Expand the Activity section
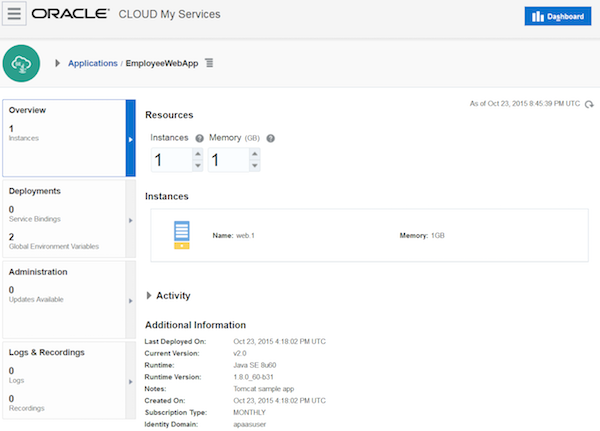The image size is (600, 431). [151, 296]
